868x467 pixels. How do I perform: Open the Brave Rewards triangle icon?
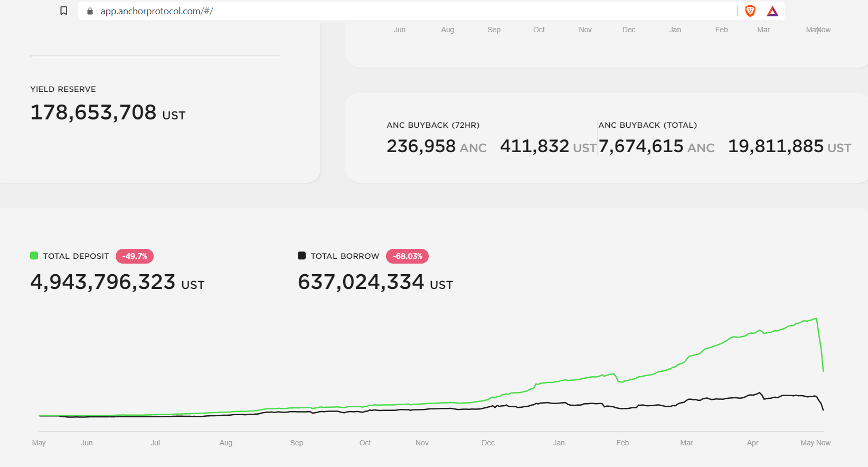[x=772, y=11]
